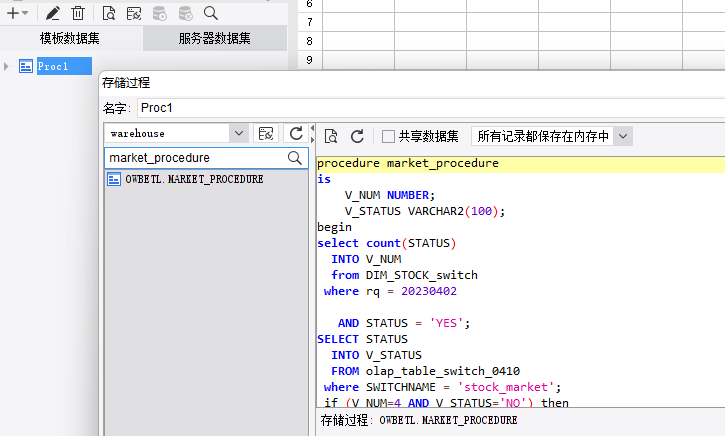Refresh the procedure list beside warehouse dropdown
725x436 pixels.
tap(296, 133)
